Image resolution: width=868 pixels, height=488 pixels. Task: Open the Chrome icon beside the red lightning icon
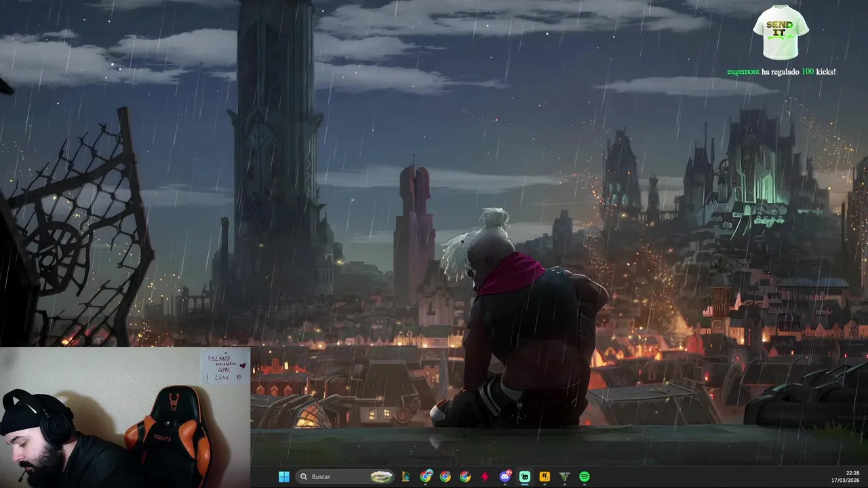tap(465, 476)
